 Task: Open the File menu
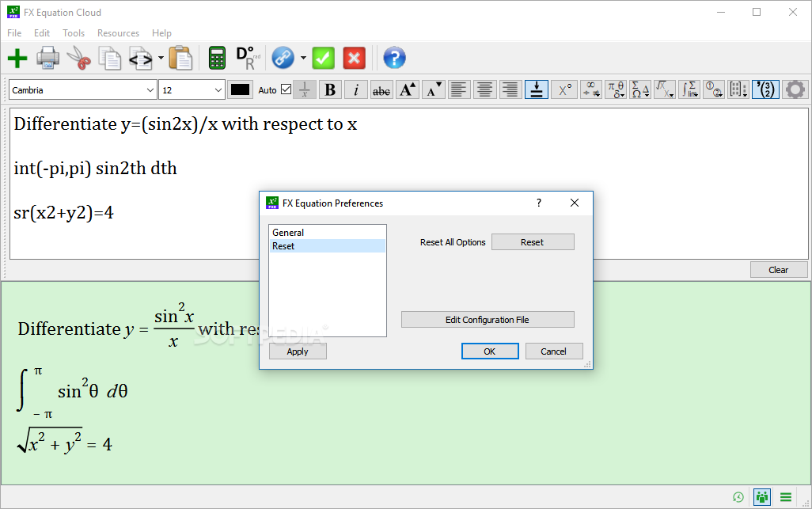[x=14, y=33]
